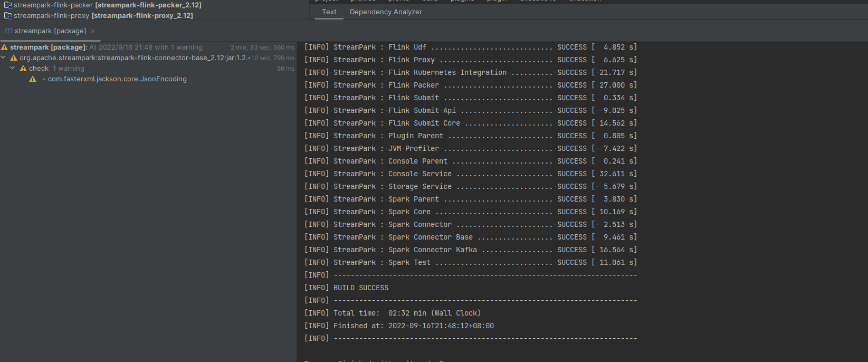The width and height of the screenshot is (868, 362).
Task: Select the streampark [package] run tab
Action: coord(50,31)
